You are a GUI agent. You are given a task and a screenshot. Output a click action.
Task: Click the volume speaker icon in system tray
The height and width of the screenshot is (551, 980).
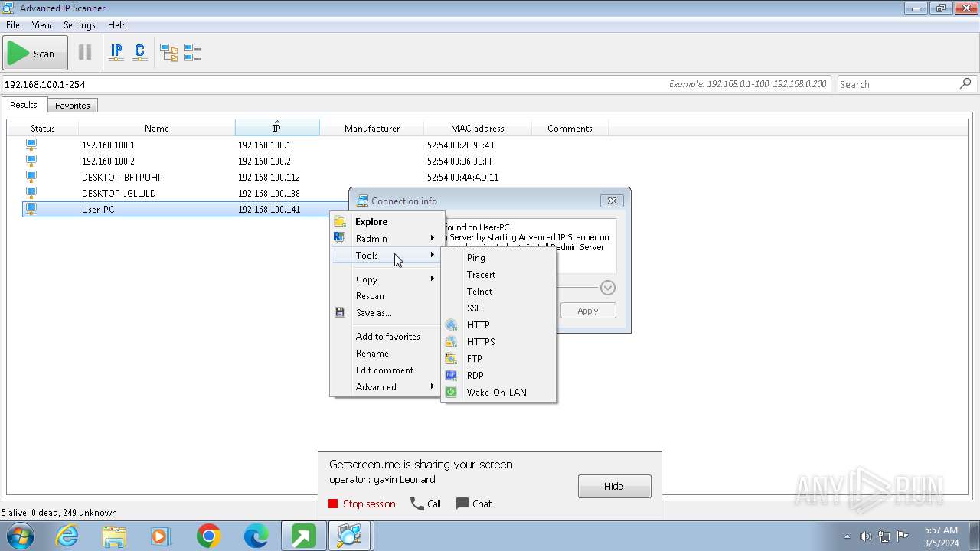865,536
